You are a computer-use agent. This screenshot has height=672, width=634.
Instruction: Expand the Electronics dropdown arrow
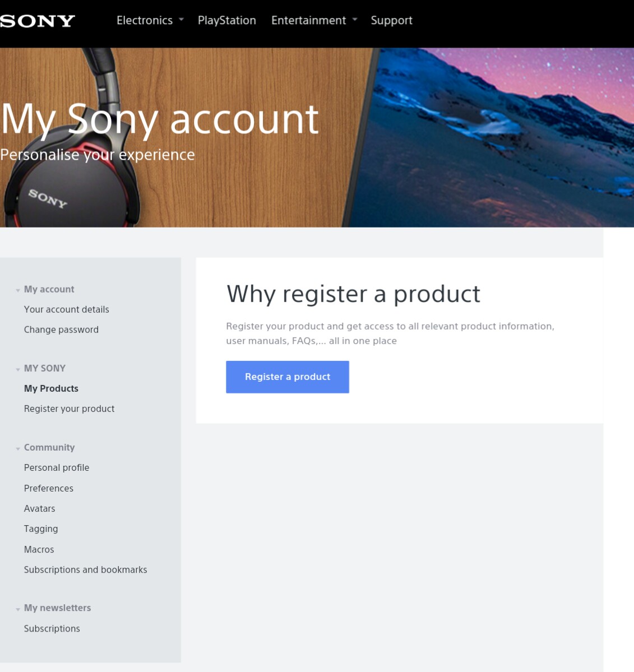click(x=181, y=20)
